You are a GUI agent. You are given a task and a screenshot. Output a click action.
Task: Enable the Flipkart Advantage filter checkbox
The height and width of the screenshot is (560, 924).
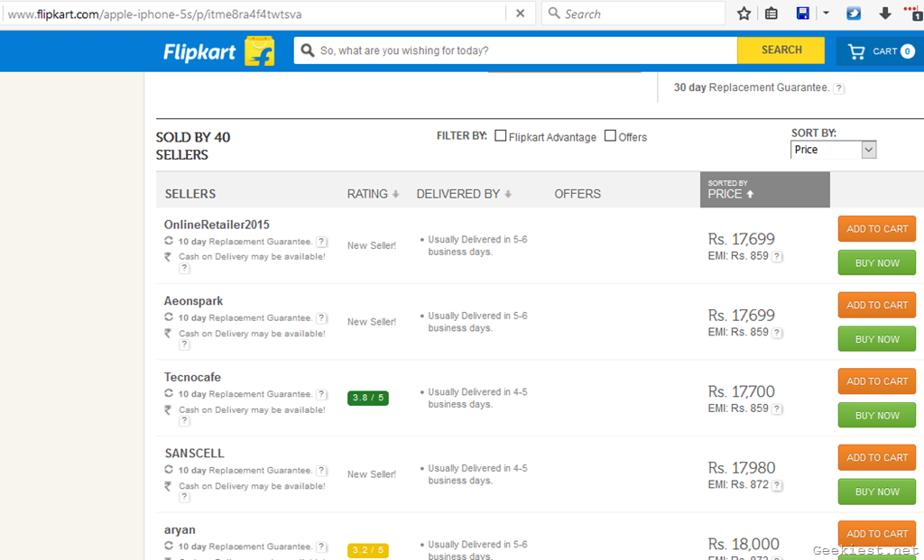pyautogui.click(x=501, y=136)
